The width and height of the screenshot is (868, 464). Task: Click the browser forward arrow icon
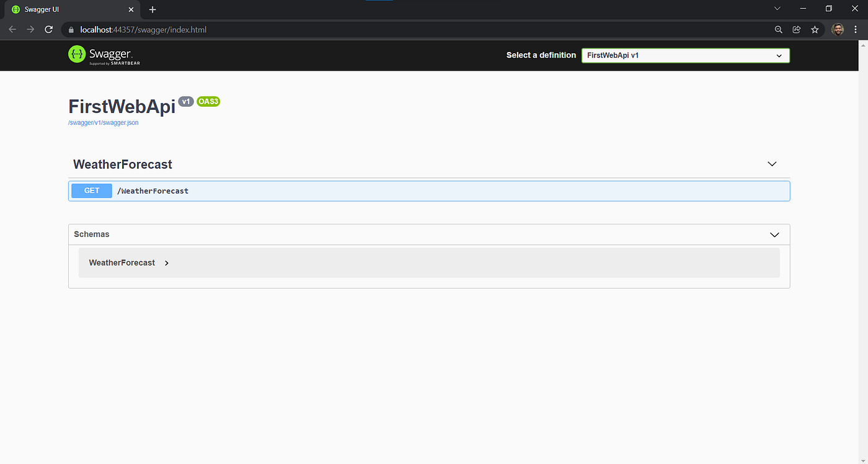pyautogui.click(x=30, y=29)
